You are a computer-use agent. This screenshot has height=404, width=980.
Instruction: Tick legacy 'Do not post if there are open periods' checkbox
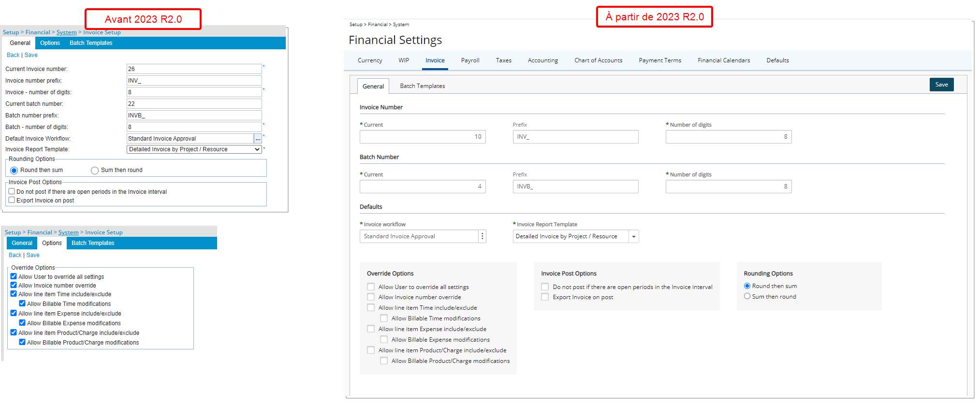click(x=12, y=191)
